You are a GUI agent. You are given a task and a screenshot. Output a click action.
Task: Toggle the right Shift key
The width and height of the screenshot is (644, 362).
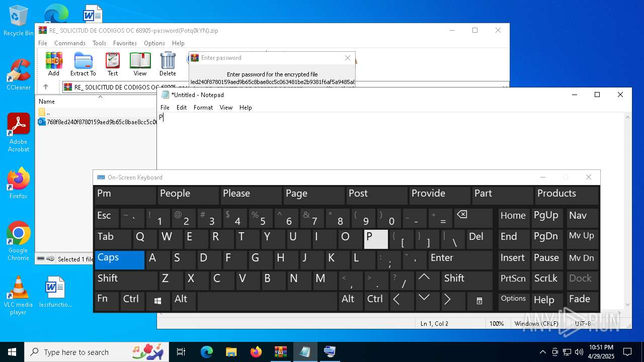point(467,281)
